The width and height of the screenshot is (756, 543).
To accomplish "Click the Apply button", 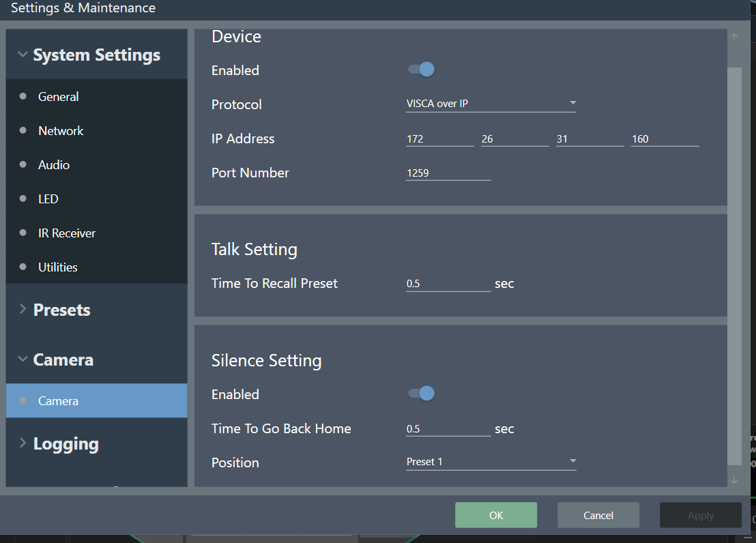I will [701, 515].
